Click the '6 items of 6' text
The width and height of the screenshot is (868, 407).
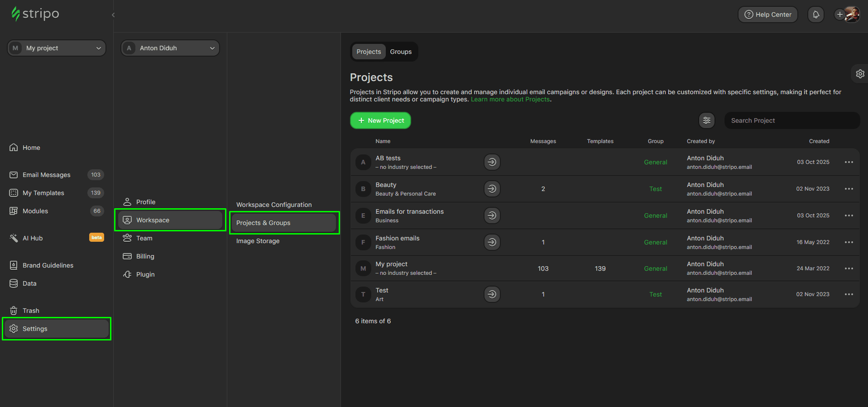tap(373, 321)
